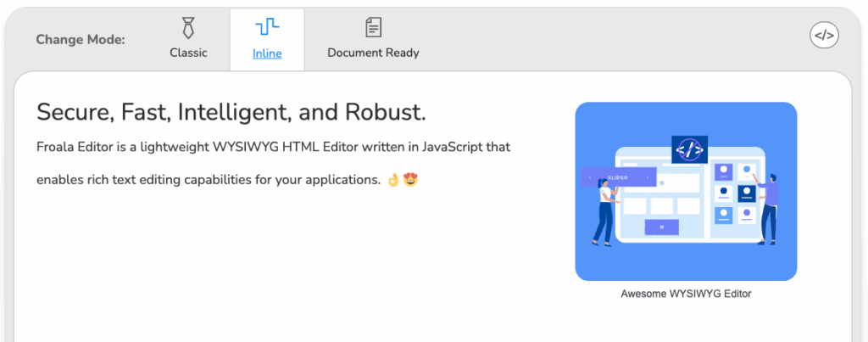
Task: Click the OK hand emoji
Action: tap(393, 180)
